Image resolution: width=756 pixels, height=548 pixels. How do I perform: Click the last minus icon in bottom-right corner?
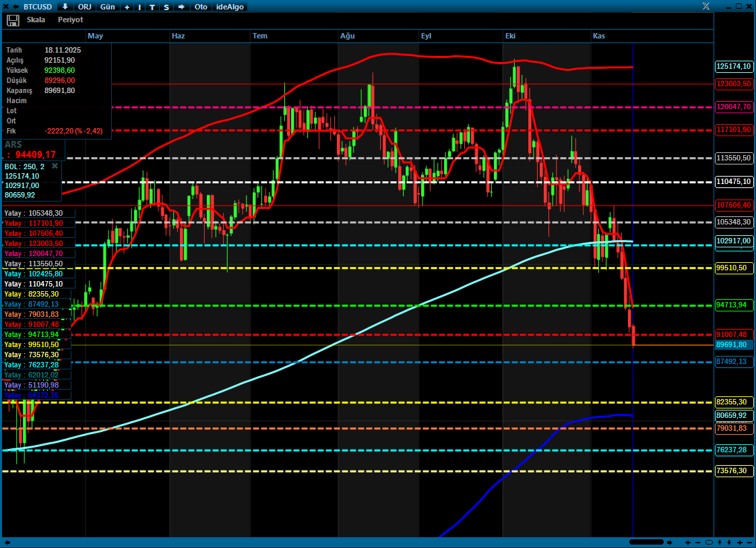pyautogui.click(x=750, y=543)
